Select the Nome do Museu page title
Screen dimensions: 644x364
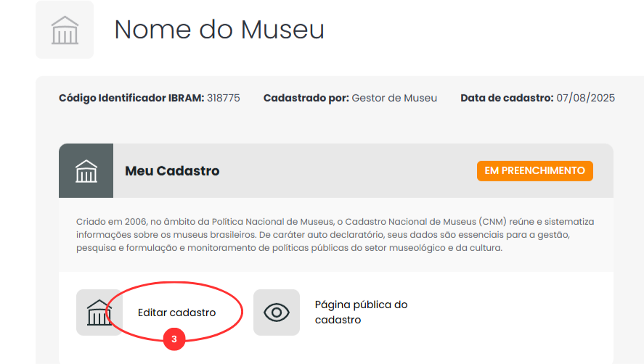[x=219, y=30]
